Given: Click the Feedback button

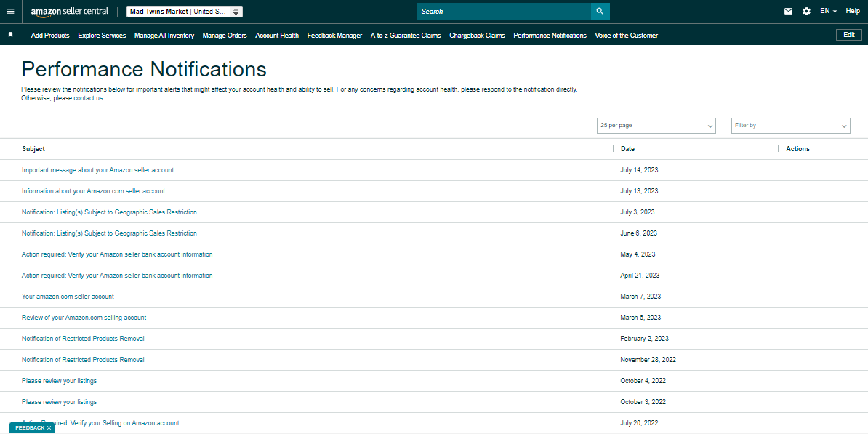Looking at the screenshot, I should (30, 428).
